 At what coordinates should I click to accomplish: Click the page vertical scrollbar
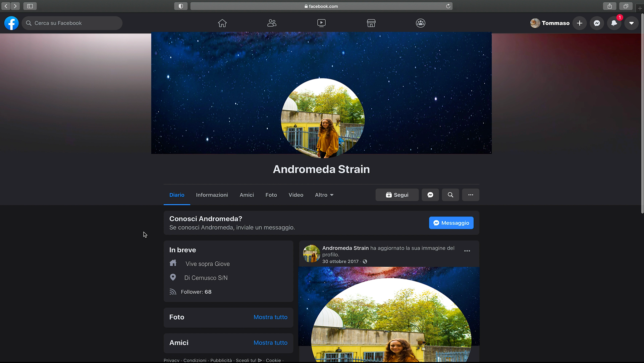coord(642,114)
